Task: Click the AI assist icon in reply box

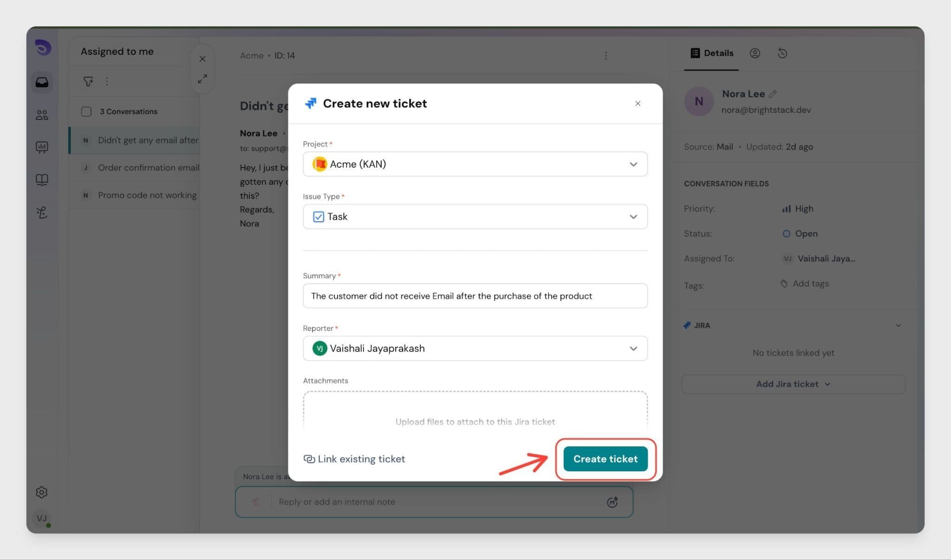Action: 612,502
